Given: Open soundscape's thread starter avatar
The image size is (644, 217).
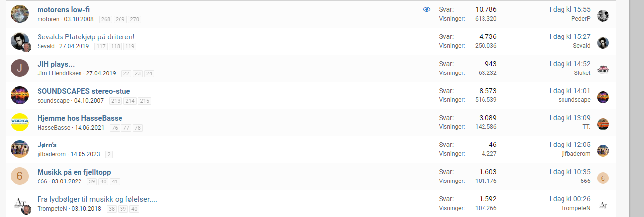Looking at the screenshot, I should pyautogui.click(x=19, y=95).
